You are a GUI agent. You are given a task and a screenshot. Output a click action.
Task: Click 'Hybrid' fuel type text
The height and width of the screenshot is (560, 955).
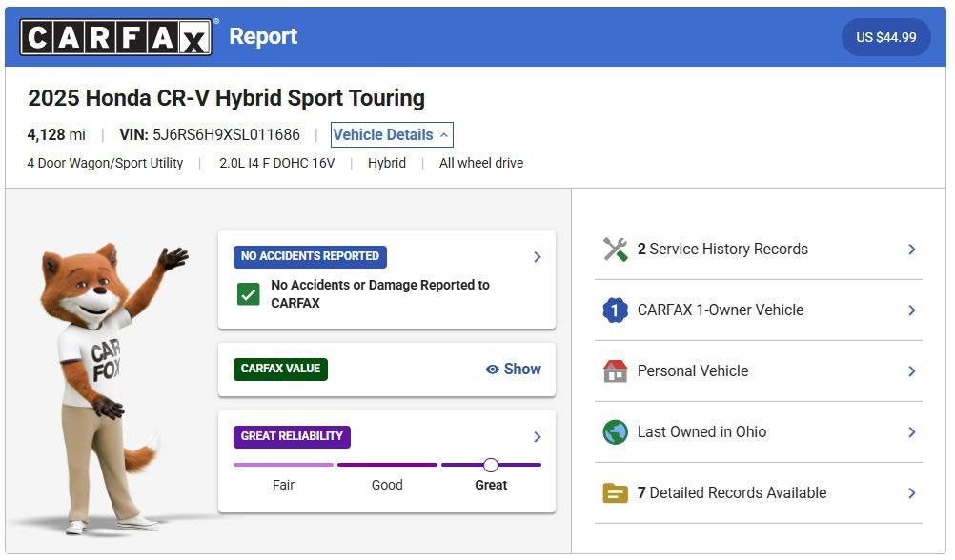coord(387,163)
